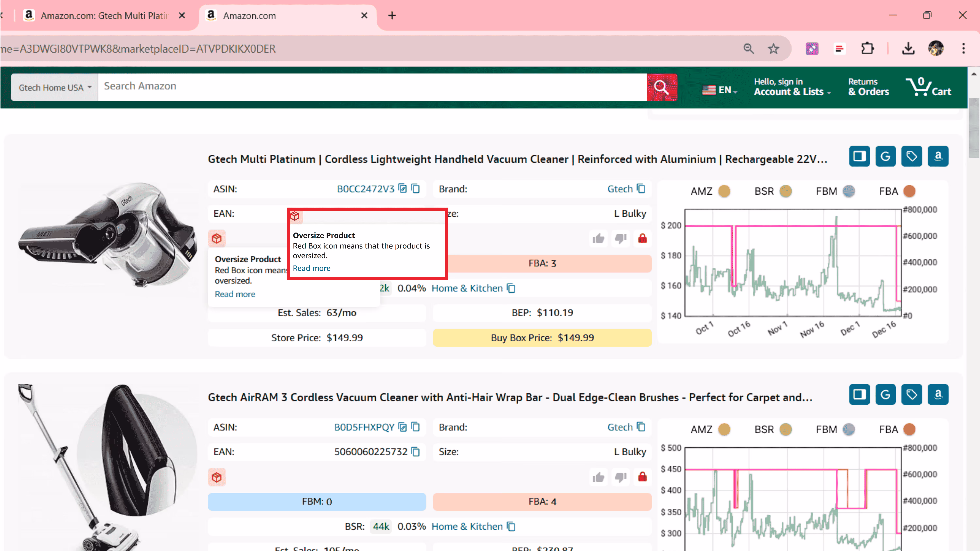Screen dimensions: 980x551
Task: Click the browser zoom magnifier icon
Action: pos(748,49)
